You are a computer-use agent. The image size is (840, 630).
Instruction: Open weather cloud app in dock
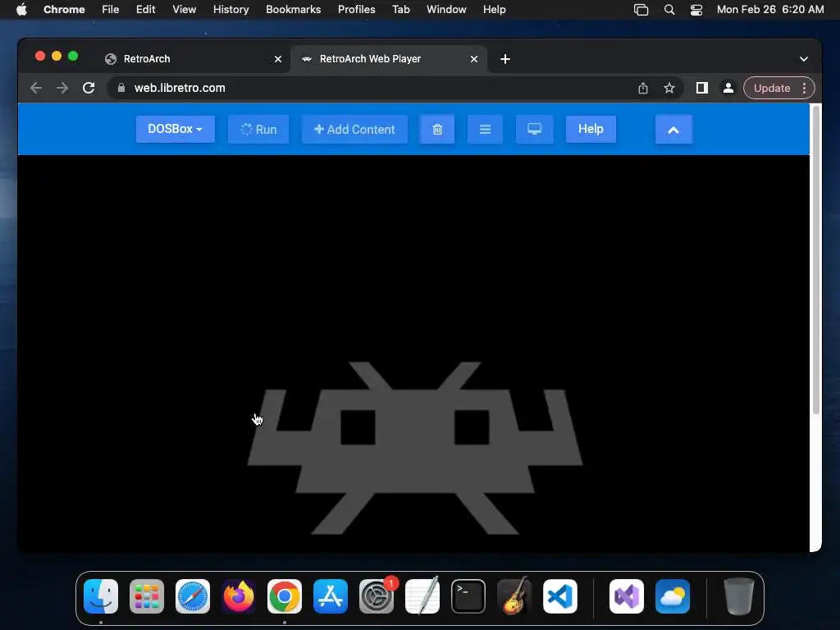click(673, 596)
